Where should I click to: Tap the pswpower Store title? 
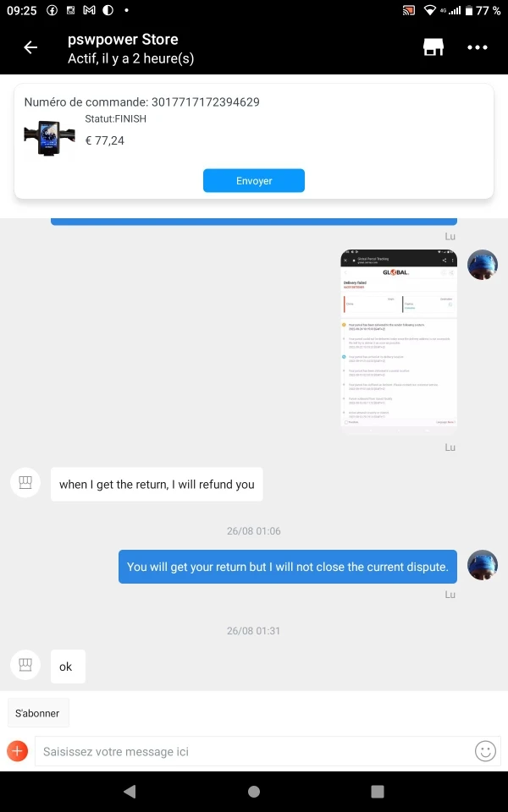tap(123, 40)
